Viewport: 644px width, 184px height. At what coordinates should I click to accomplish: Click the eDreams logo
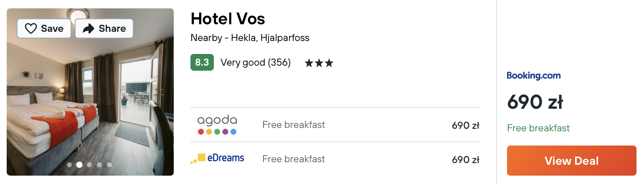click(x=217, y=158)
